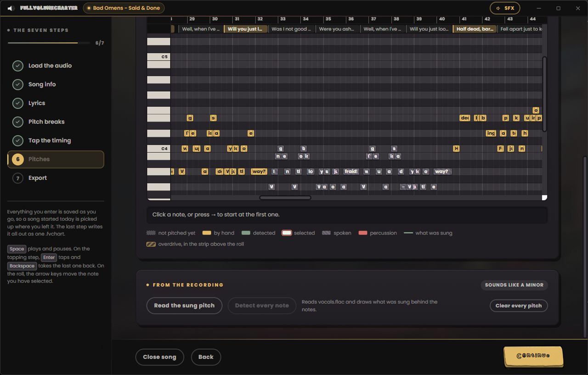Image resolution: width=588 pixels, height=375 pixels.
Task: Click Clear every pitch button
Action: [x=519, y=306]
